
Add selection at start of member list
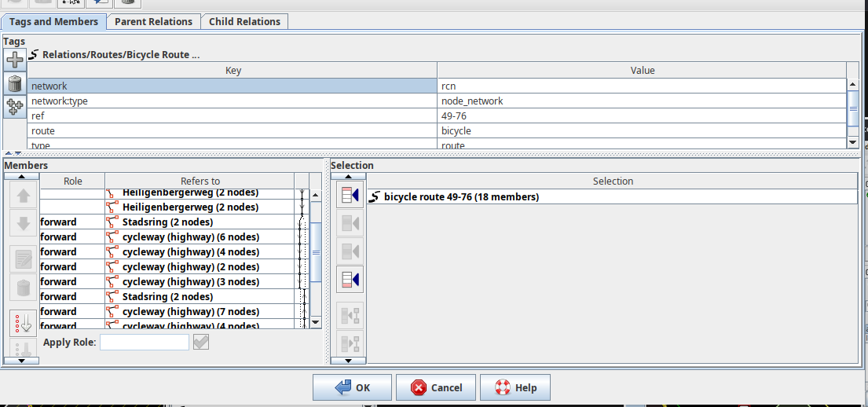pyautogui.click(x=349, y=195)
